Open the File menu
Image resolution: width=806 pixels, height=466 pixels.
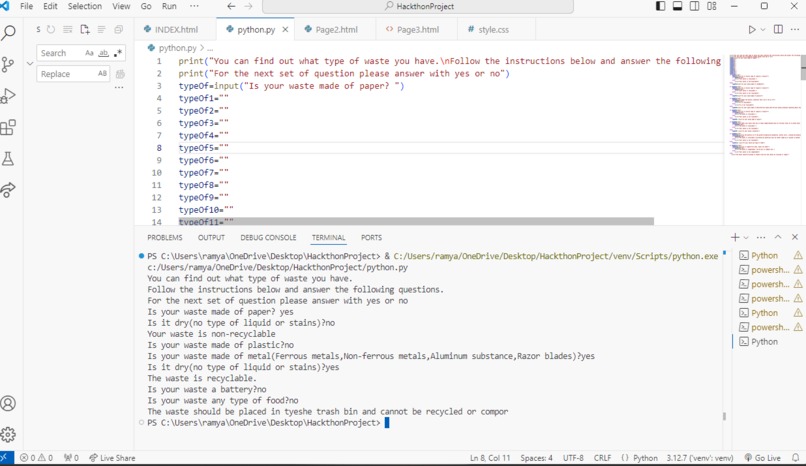26,6
